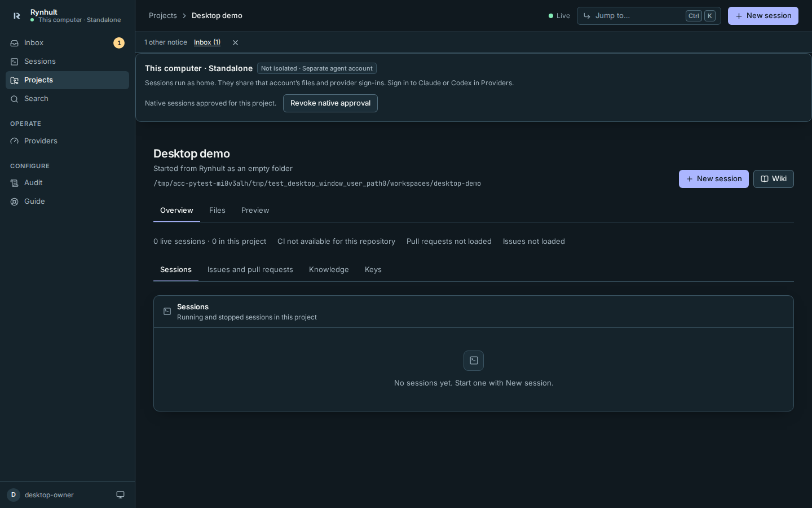
Task: Click 'CI not available for this repository'
Action: [x=336, y=242]
